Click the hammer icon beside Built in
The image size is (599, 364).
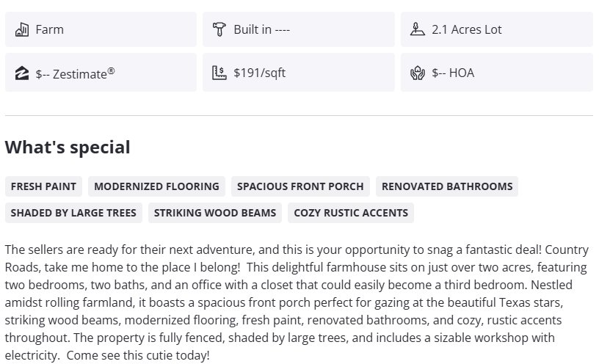coord(219,29)
